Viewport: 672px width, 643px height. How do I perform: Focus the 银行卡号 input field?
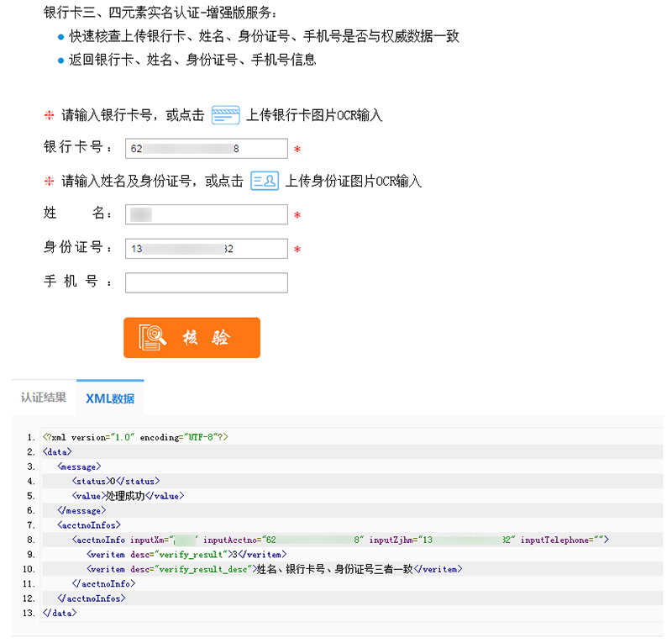coord(206,149)
